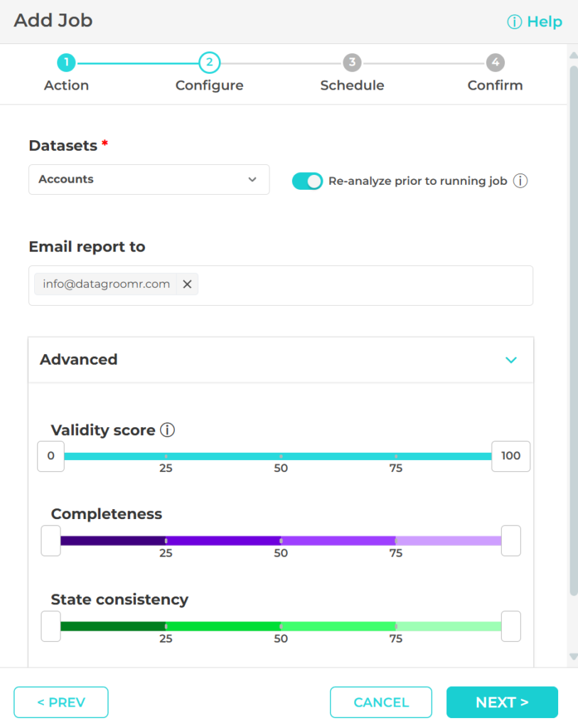Viewport: 578px width, 728px height.
Task: Click the step 3 Schedule circle indicator
Action: (x=352, y=63)
